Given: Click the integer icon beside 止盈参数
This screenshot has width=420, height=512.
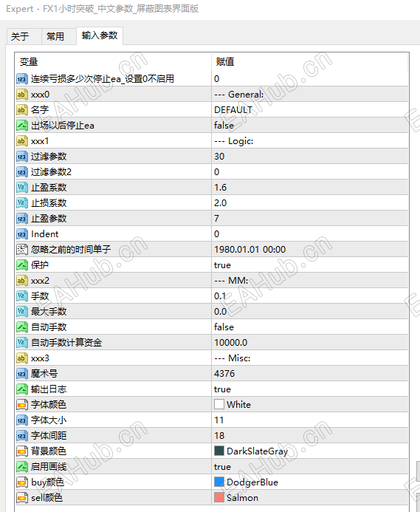Looking at the screenshot, I should pos(22,219).
